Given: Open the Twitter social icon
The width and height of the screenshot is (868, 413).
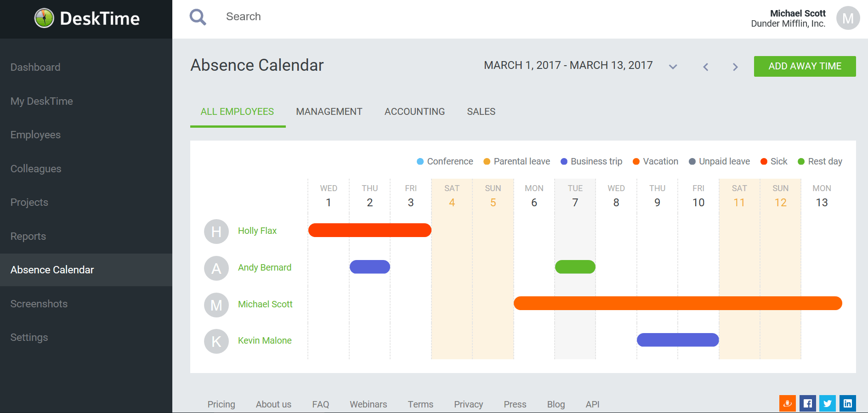Looking at the screenshot, I should [828, 403].
